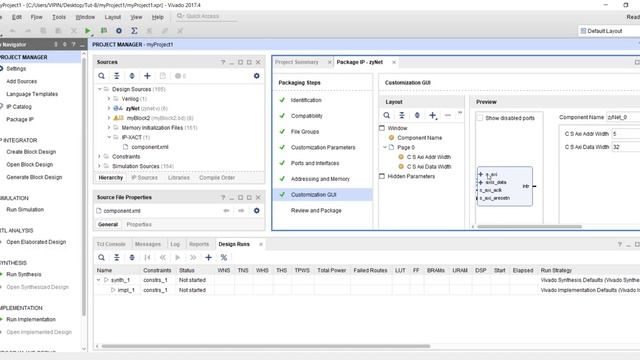Expand all in the Sources panel
Viewport: 640px width, 360px height.
click(132, 76)
